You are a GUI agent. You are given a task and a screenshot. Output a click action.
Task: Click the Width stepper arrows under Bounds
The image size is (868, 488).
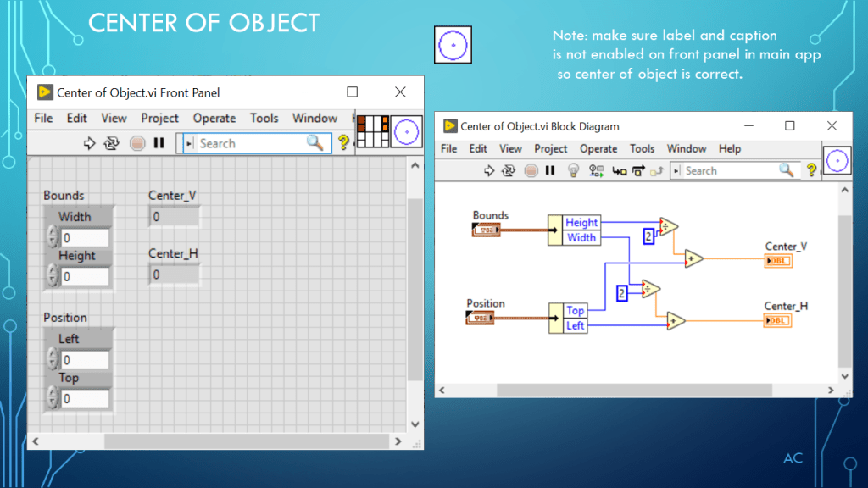(x=53, y=237)
